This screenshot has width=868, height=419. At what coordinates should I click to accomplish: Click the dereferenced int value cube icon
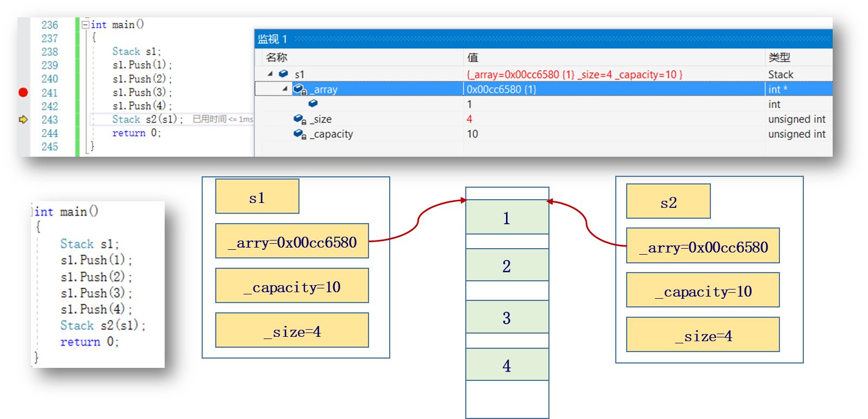[x=313, y=103]
